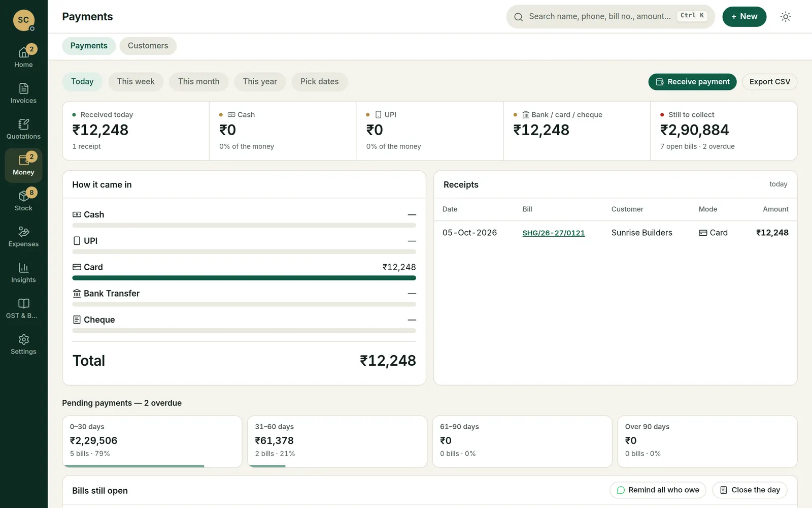
Task: Select the Money sidebar icon
Action: [x=23, y=165]
